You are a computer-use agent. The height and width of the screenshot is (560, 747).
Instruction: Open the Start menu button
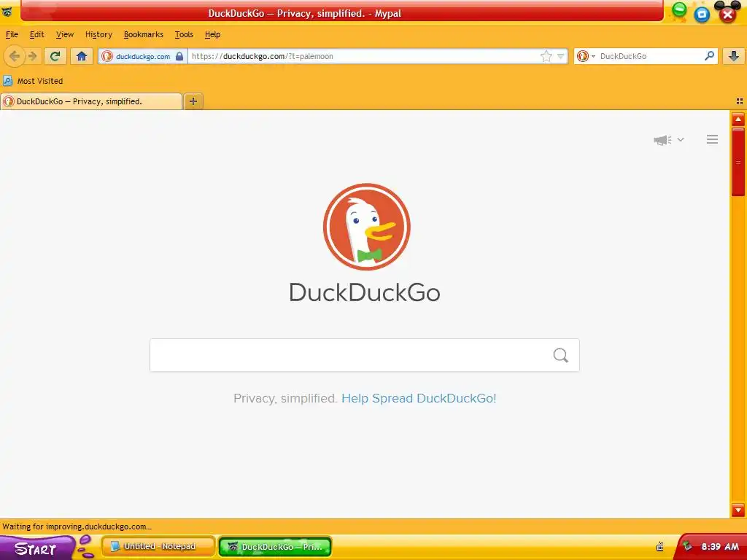pos(36,548)
